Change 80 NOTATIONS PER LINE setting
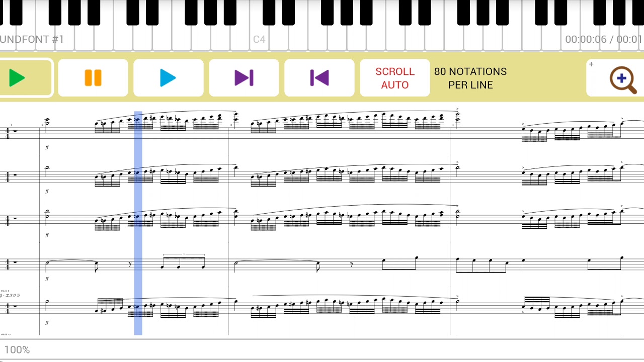The image size is (644, 362). pyautogui.click(x=470, y=78)
